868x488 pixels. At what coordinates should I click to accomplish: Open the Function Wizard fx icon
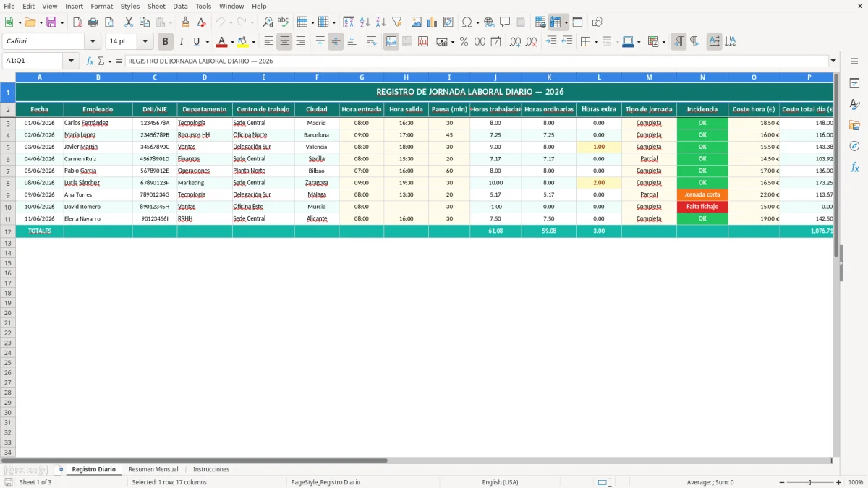90,61
